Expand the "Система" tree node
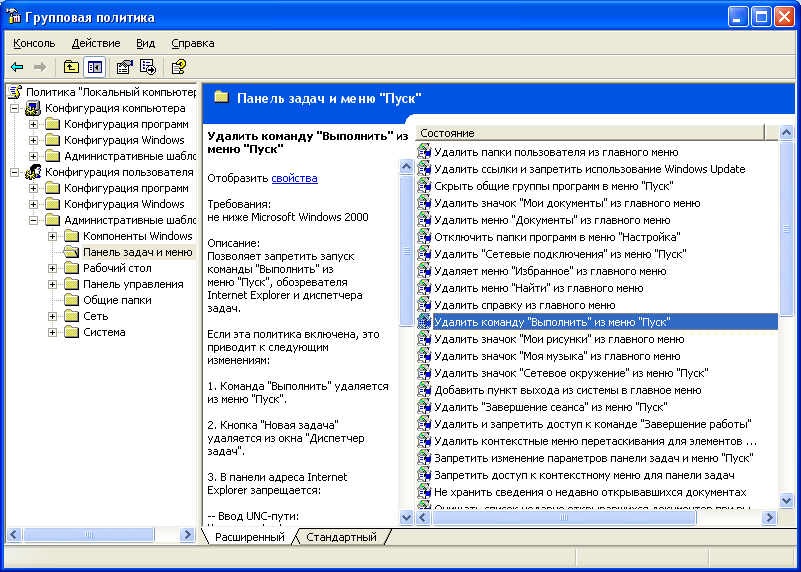Image resolution: width=801 pixels, height=572 pixels. pyautogui.click(x=53, y=332)
